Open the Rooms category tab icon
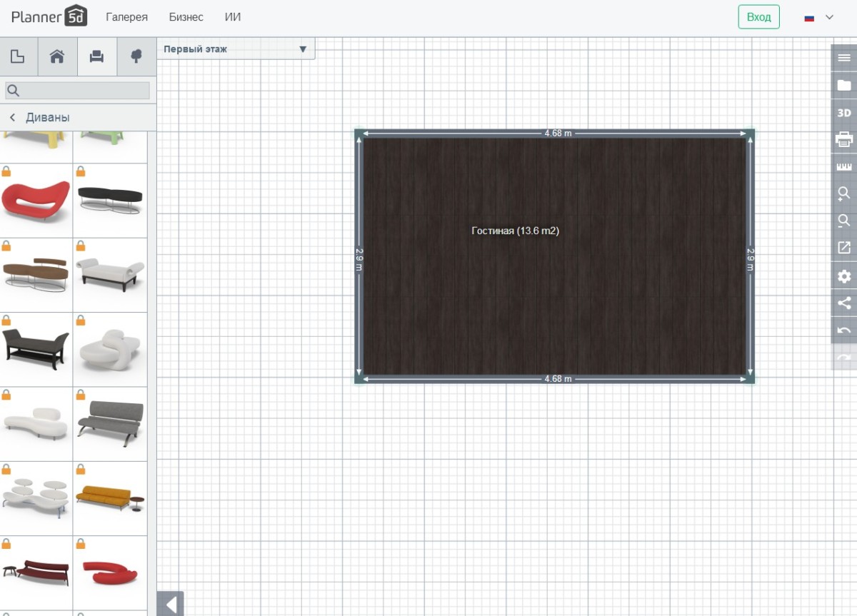857x616 pixels. click(18, 57)
